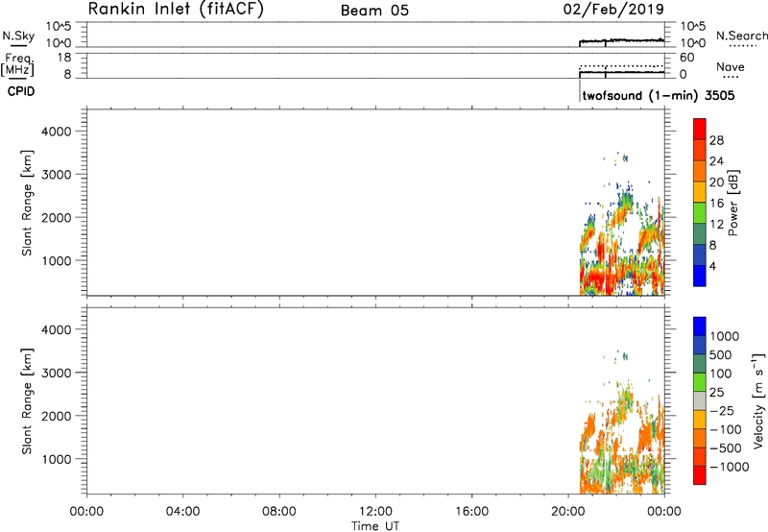
Task: Click the velocity echo cluster near 3300 km
Action: point(624,356)
